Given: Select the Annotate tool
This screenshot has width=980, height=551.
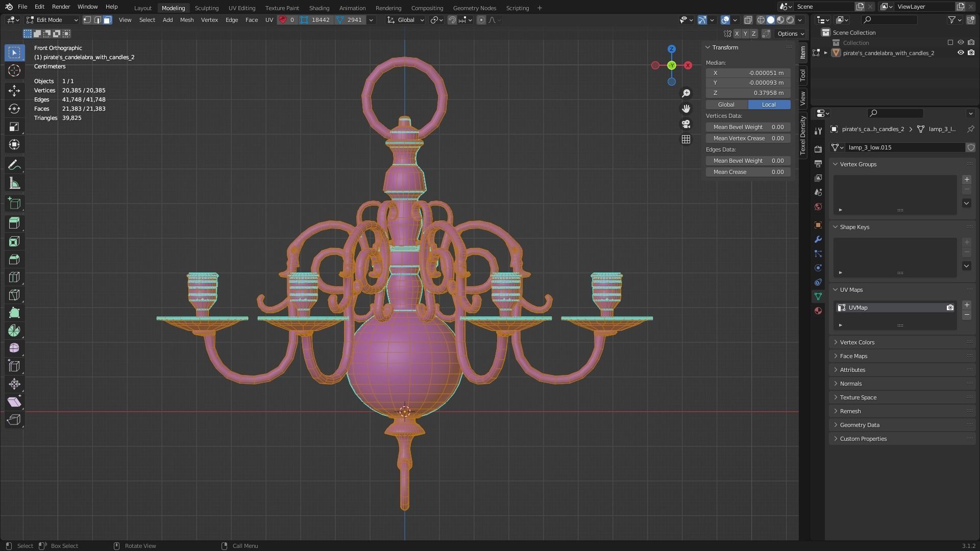Looking at the screenshot, I should pos(14,165).
